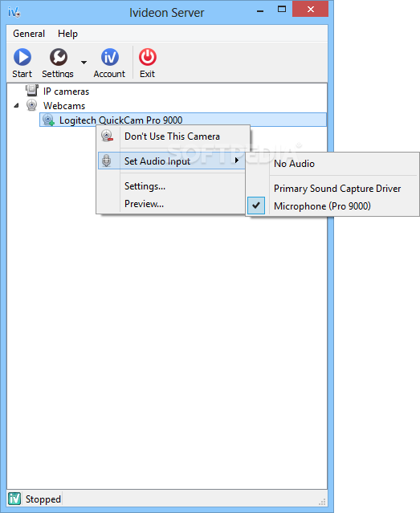Open Settings via the wrench icon

[59, 57]
